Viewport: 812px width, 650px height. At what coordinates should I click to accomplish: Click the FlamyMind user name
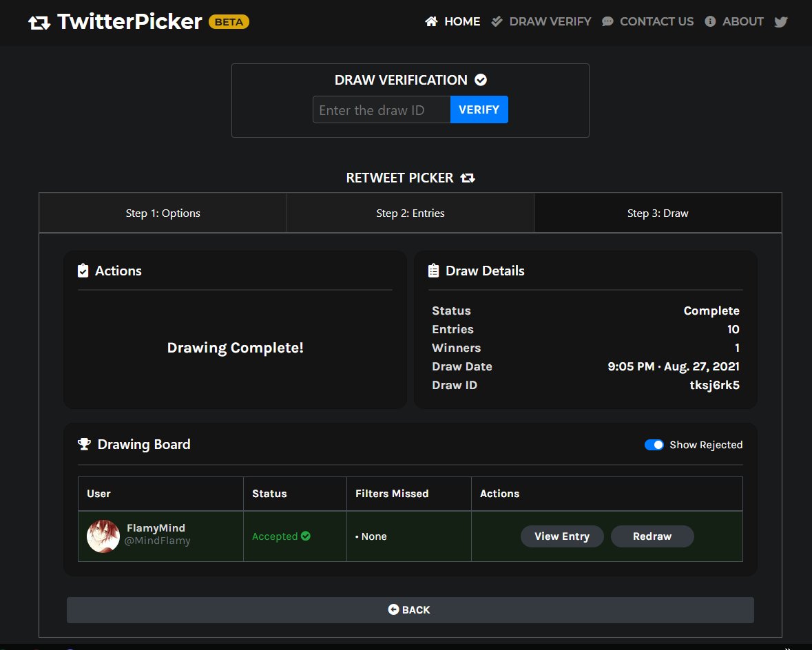(x=156, y=527)
